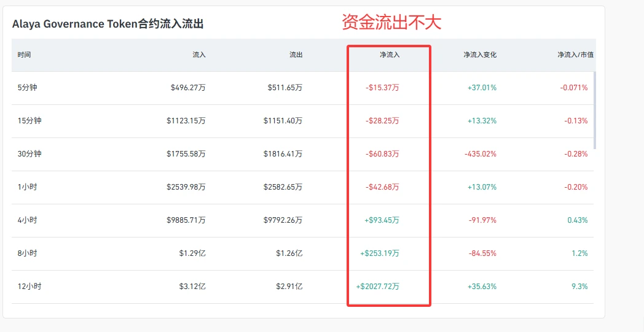Click outflow value $1.26亿
This screenshot has width=644, height=332.
tap(289, 253)
